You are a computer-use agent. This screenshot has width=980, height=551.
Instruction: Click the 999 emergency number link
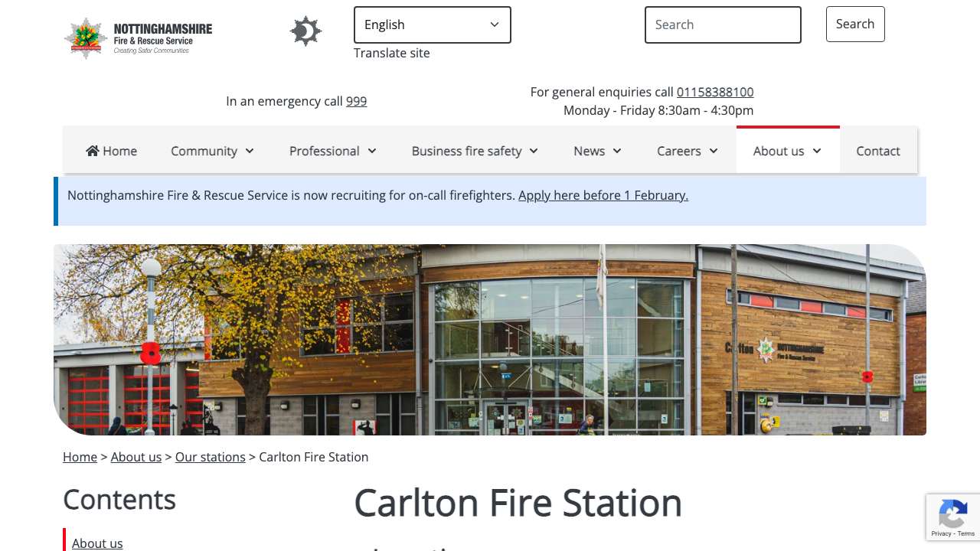[x=356, y=101]
